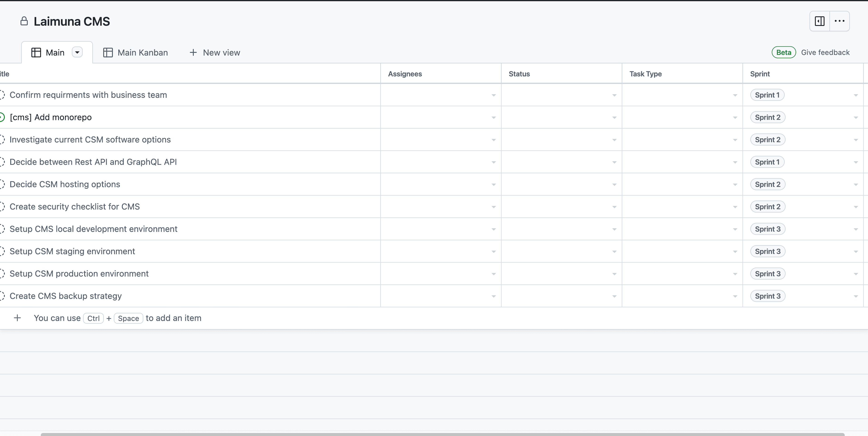Click Sprint 2 label on Add monorepo row
This screenshot has width=868, height=436.
(x=768, y=117)
